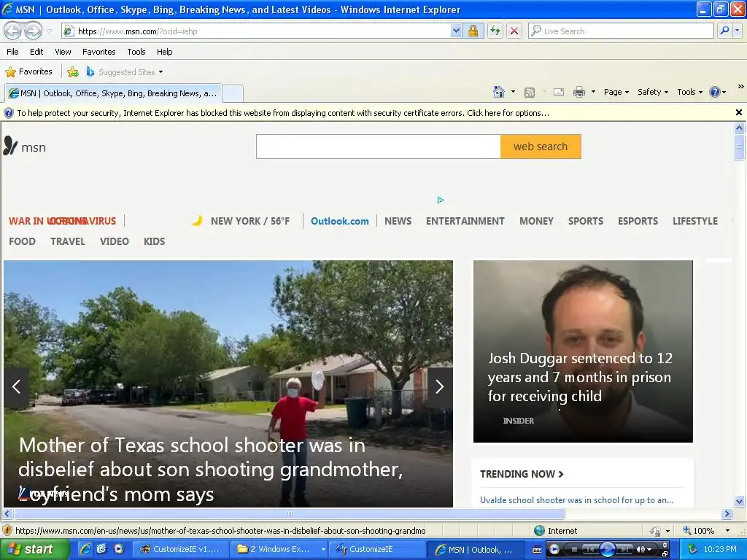This screenshot has width=747, height=560.
Task: Open the SPORTS navigation link
Action: 586,222
